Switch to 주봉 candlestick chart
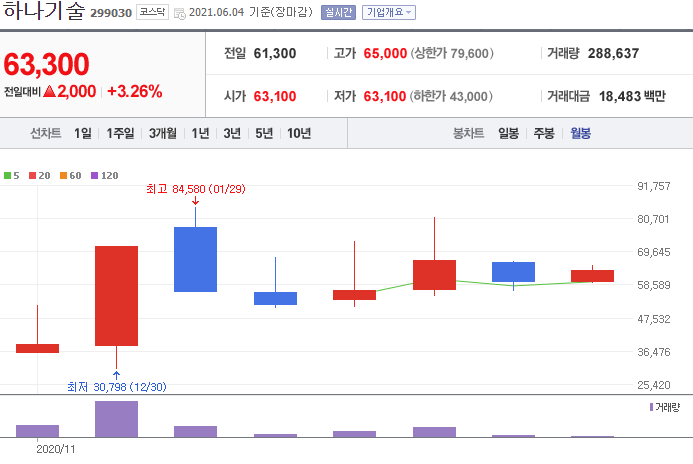Viewport: 693px width, 464px height. (544, 133)
